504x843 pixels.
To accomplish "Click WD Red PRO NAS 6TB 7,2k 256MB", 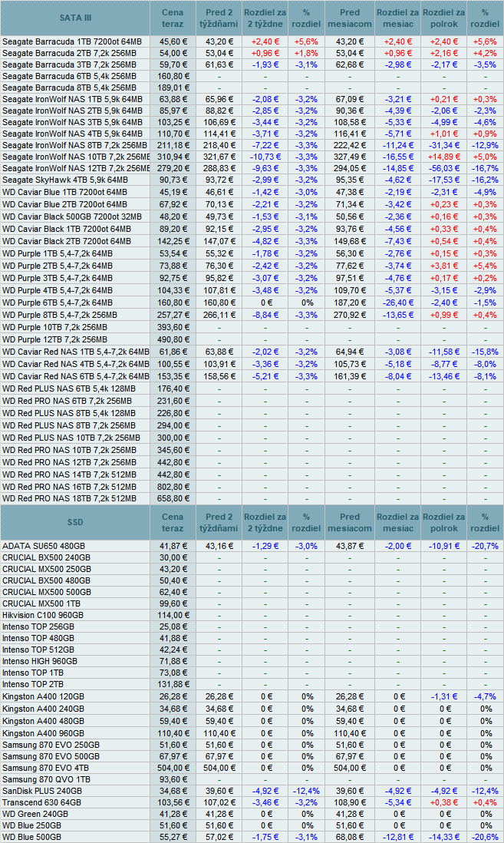I will coord(68,401).
